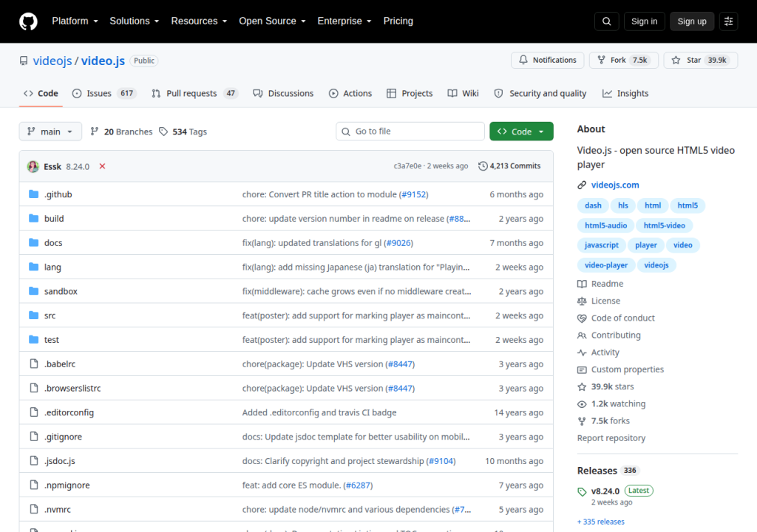Click the .github folder icon
757x532 pixels.
pyautogui.click(x=34, y=194)
